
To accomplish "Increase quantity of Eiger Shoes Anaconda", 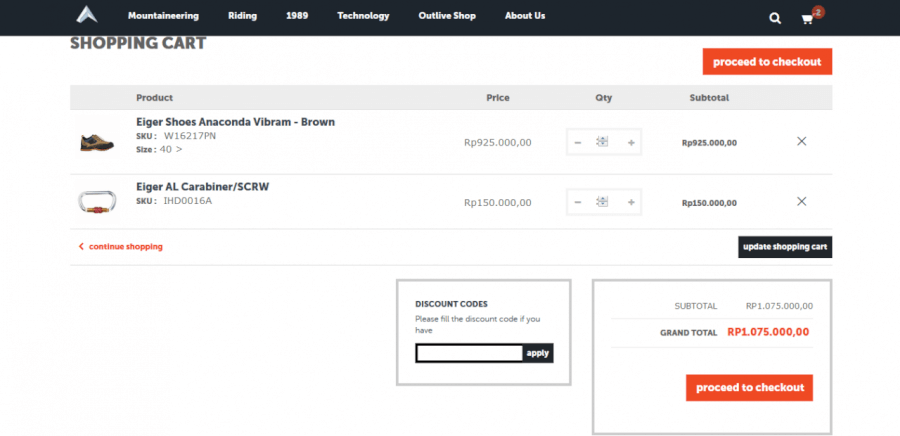I will (631, 143).
